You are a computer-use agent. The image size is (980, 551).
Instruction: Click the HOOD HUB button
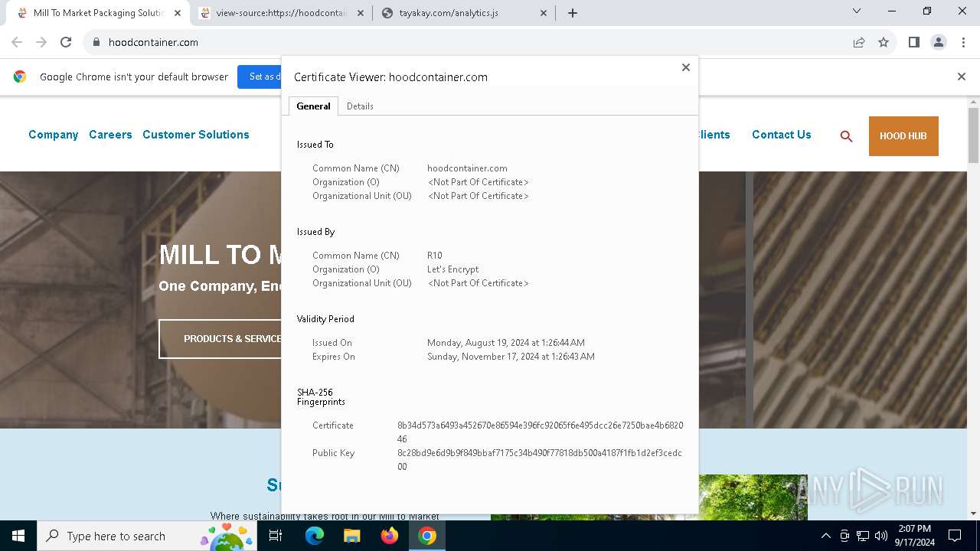point(903,136)
